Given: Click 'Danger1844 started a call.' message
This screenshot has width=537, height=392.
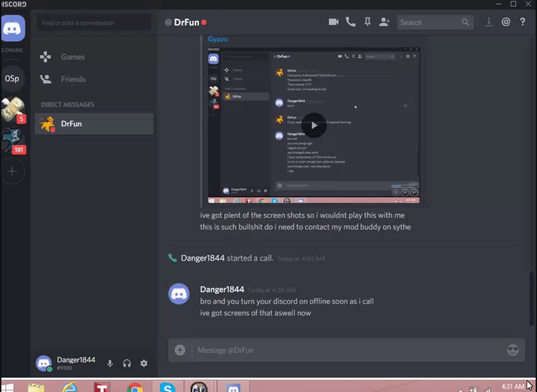Looking at the screenshot, I should (x=227, y=258).
